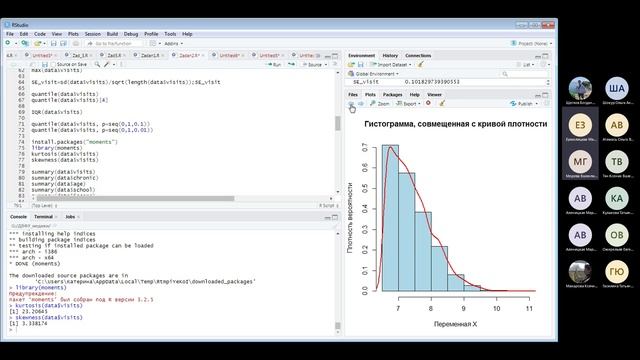Maximize the Plots pane

[x=545, y=95]
